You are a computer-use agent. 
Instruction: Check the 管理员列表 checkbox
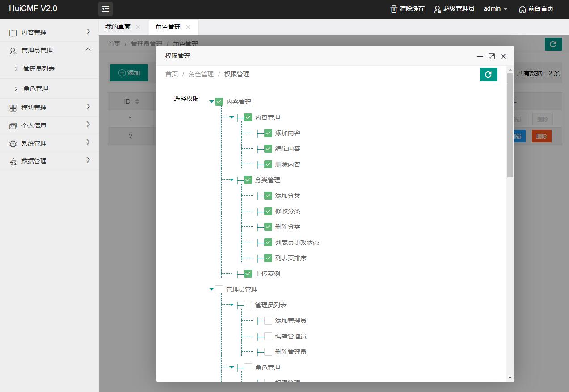(x=248, y=305)
